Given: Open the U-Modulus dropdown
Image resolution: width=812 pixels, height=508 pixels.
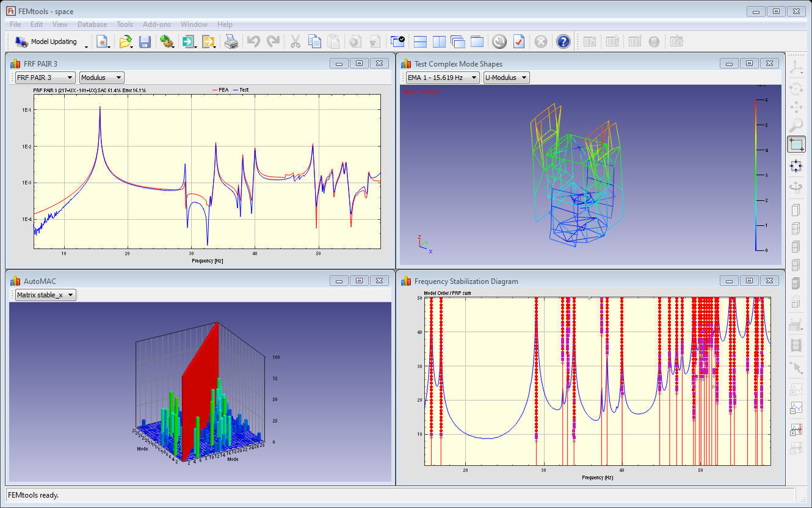Looking at the screenshot, I should point(506,78).
